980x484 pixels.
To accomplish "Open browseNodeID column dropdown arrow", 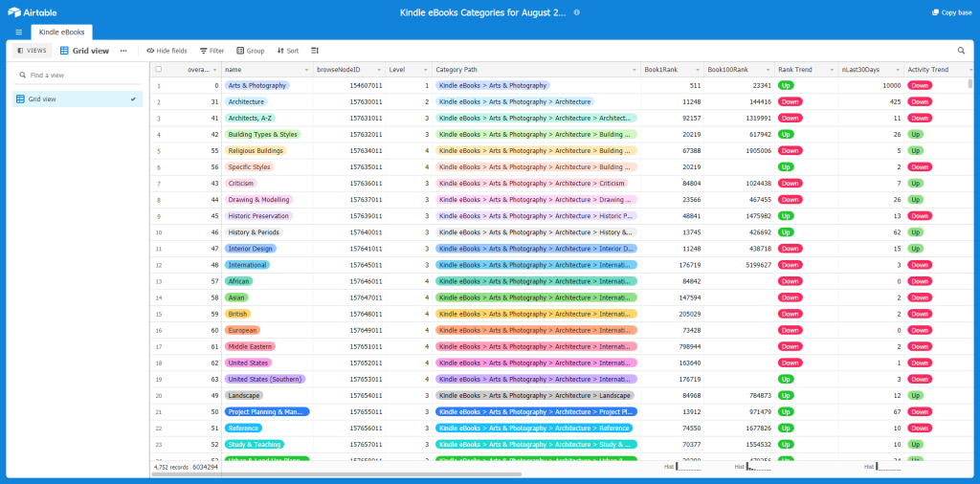I will click(x=379, y=70).
